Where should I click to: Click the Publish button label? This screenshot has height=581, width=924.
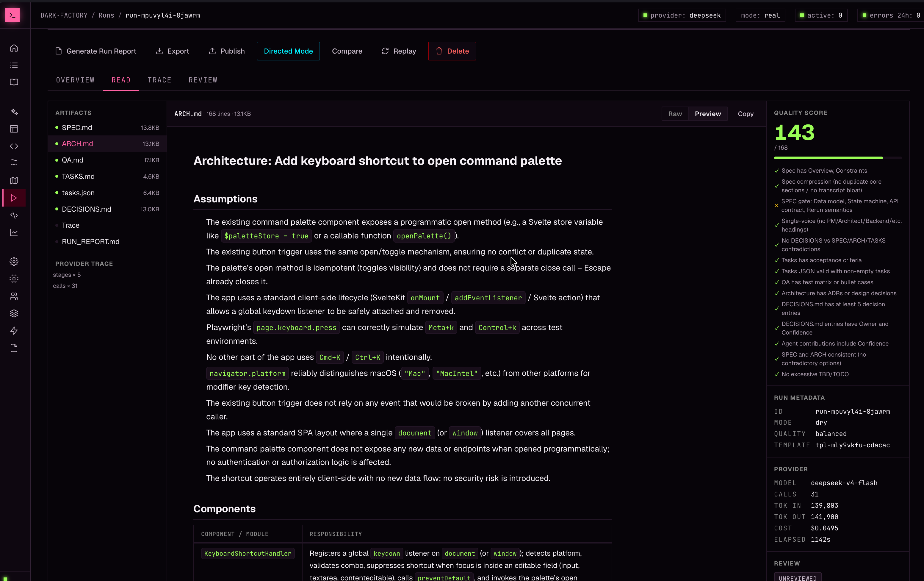point(233,51)
